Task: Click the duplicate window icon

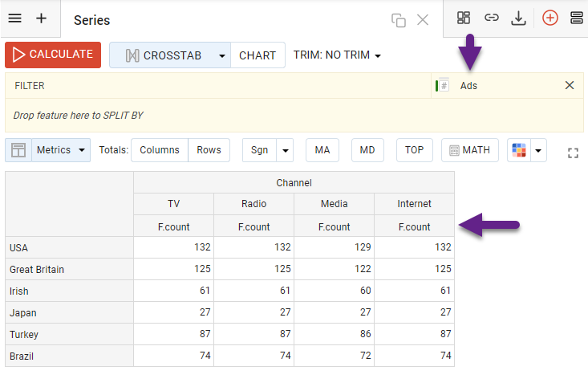Action: pos(398,20)
